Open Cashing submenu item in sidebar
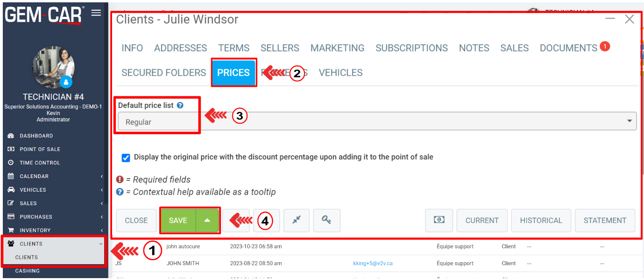This screenshot has width=644, height=280. coord(27,271)
